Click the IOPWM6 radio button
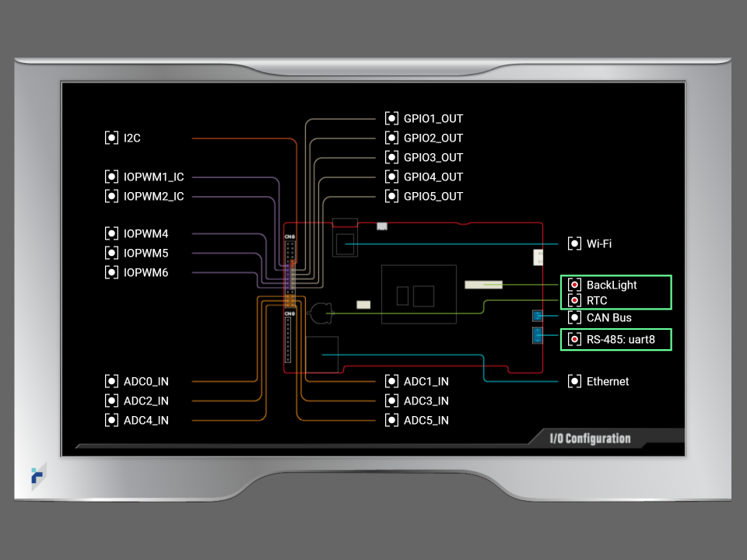This screenshot has height=560, width=747. tap(111, 273)
